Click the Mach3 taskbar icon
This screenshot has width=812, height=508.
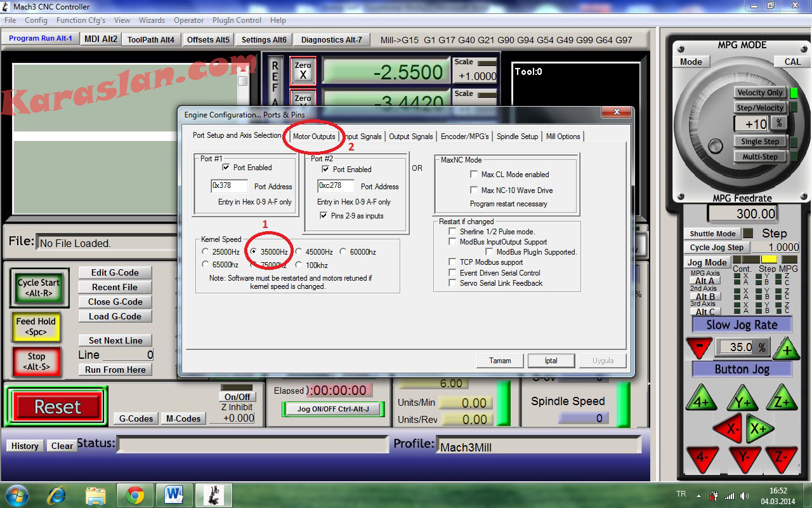click(213, 495)
